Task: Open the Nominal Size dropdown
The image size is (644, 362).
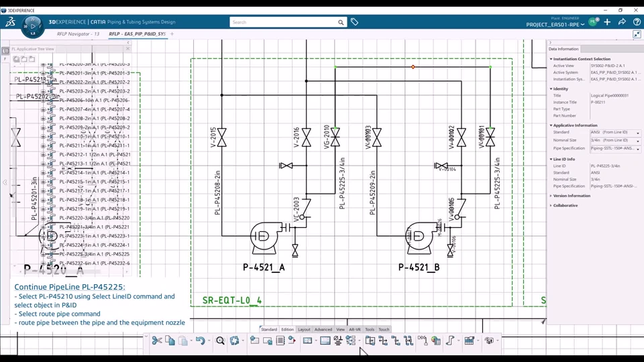Action: 637,141
